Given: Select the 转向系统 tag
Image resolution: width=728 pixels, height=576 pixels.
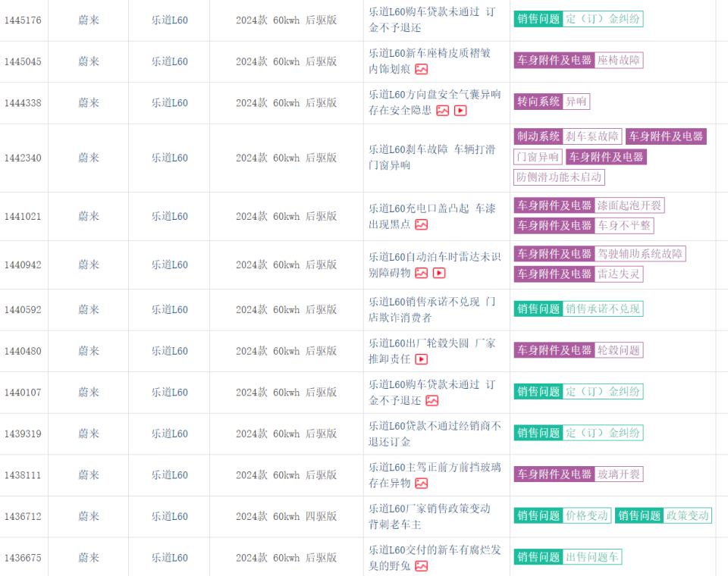Looking at the screenshot, I should click(538, 102).
